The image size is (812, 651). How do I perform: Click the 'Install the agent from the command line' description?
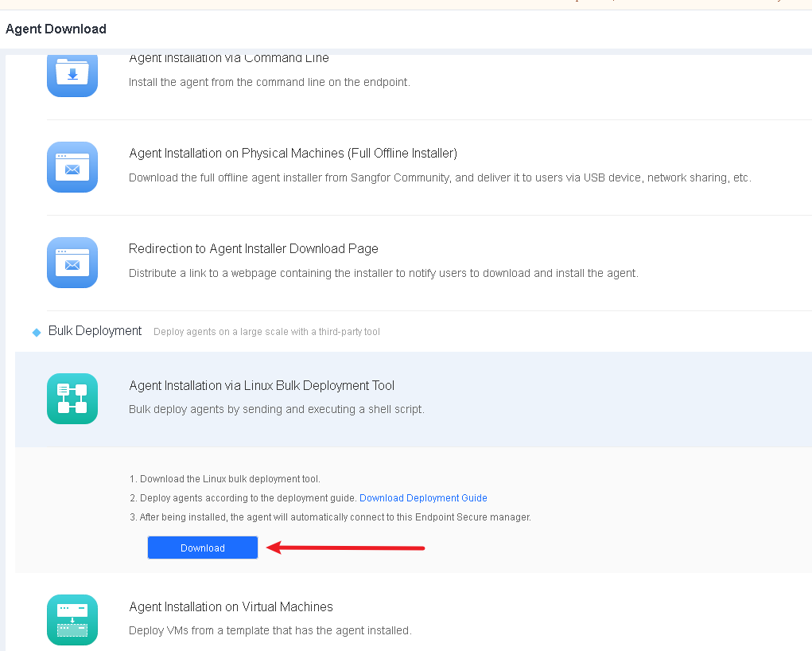(x=269, y=82)
